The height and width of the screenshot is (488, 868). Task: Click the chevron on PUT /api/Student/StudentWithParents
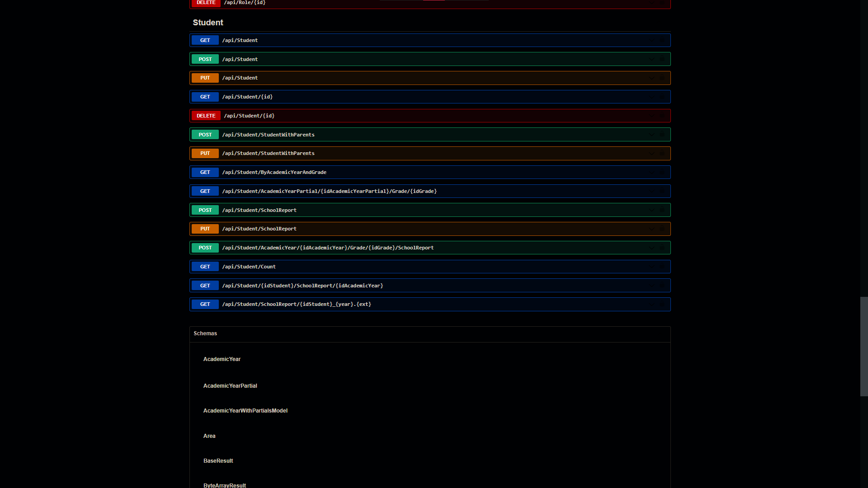click(x=651, y=153)
